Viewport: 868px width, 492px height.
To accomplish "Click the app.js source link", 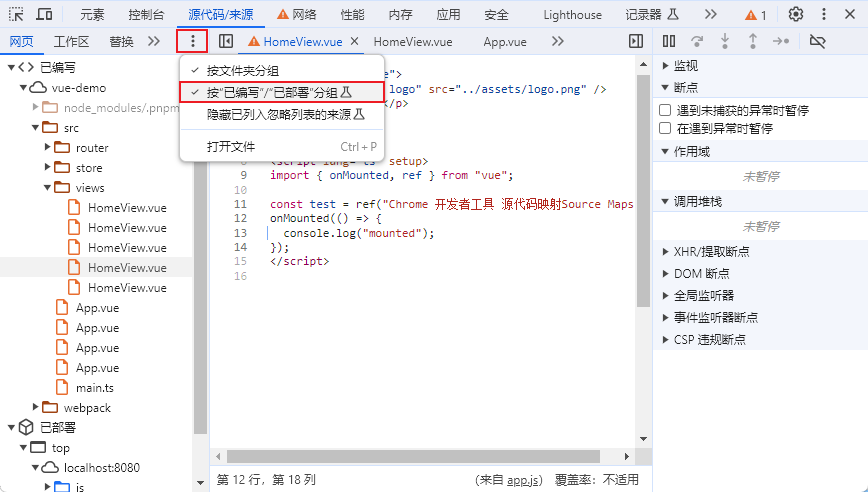I will [523, 480].
